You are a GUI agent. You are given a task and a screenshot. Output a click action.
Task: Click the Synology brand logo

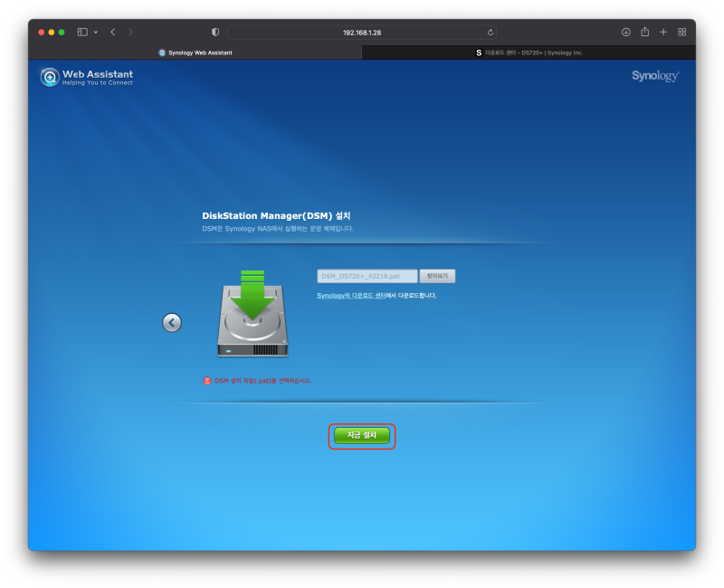coord(655,76)
